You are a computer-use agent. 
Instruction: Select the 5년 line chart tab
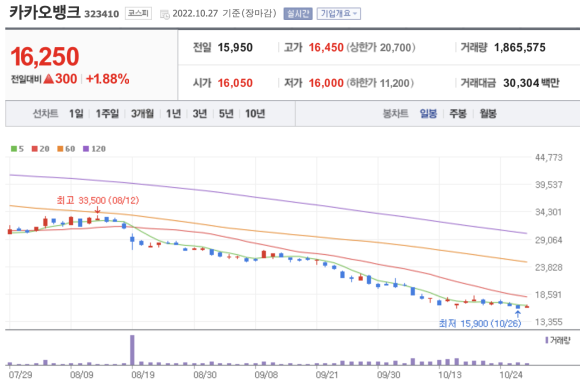click(x=226, y=114)
